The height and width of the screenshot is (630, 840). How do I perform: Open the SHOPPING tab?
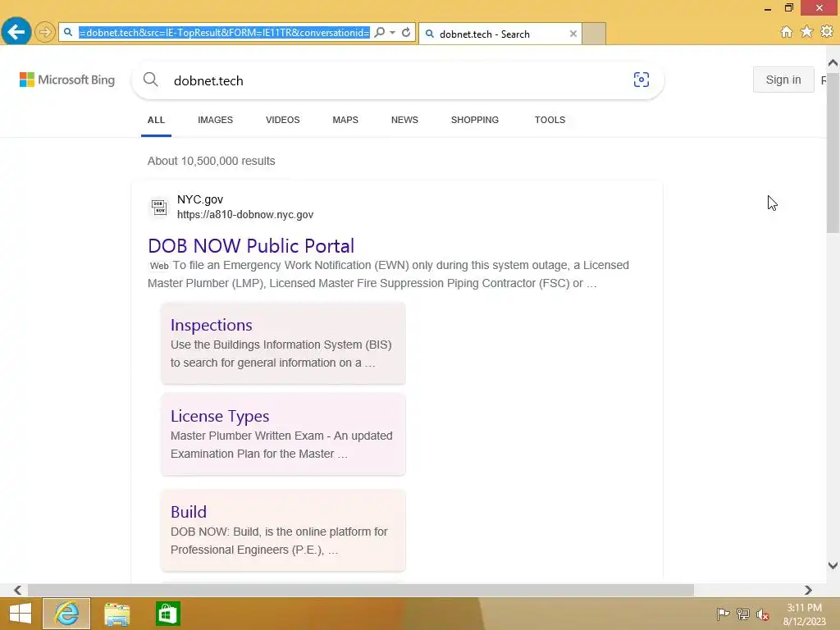475,120
